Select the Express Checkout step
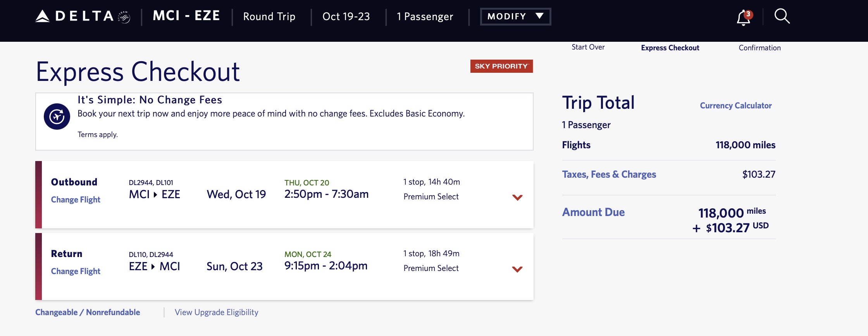868x336 pixels. coord(670,48)
